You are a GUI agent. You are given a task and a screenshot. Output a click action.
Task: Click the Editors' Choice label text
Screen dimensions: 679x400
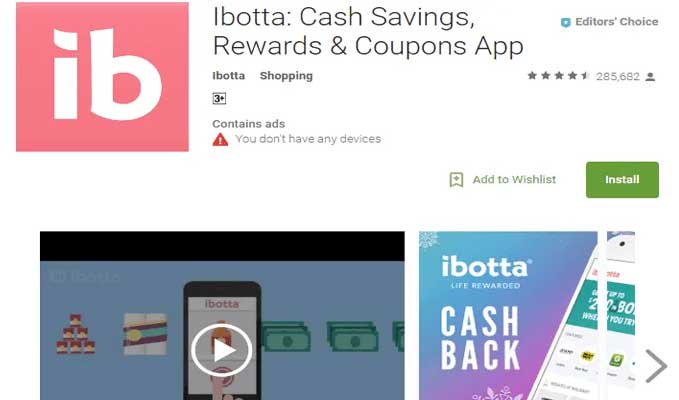pyautogui.click(x=617, y=22)
